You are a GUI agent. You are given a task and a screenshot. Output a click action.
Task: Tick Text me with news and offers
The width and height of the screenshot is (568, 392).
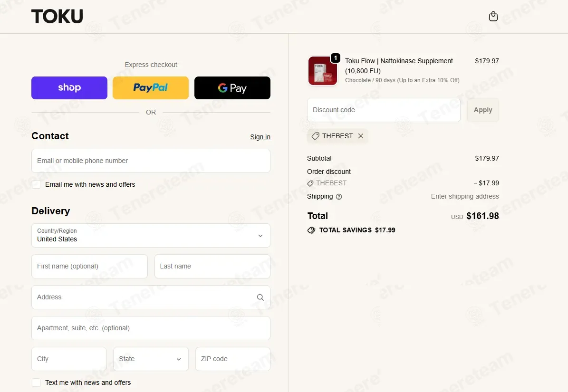click(x=36, y=382)
